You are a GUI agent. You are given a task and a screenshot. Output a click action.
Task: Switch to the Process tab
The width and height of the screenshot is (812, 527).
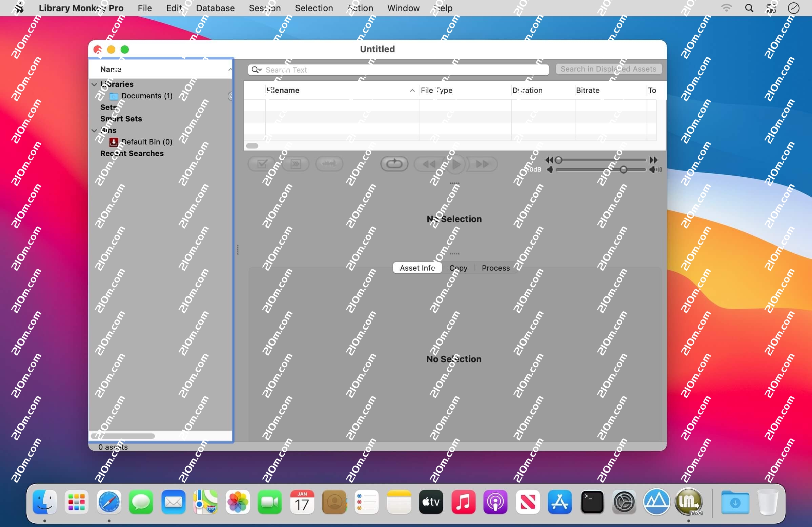click(495, 268)
